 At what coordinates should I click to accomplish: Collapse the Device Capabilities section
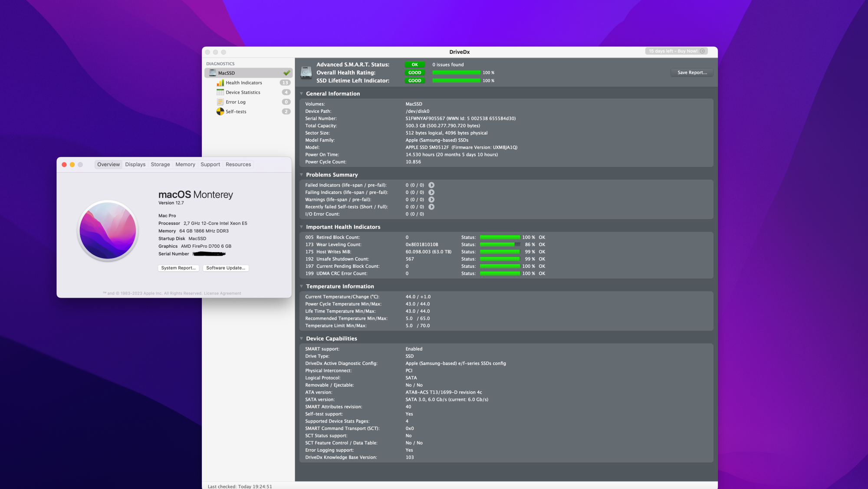click(301, 338)
